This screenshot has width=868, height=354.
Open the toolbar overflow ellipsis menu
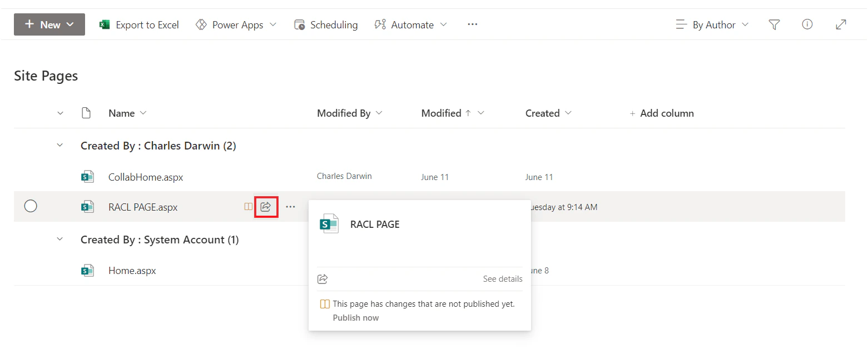point(472,24)
